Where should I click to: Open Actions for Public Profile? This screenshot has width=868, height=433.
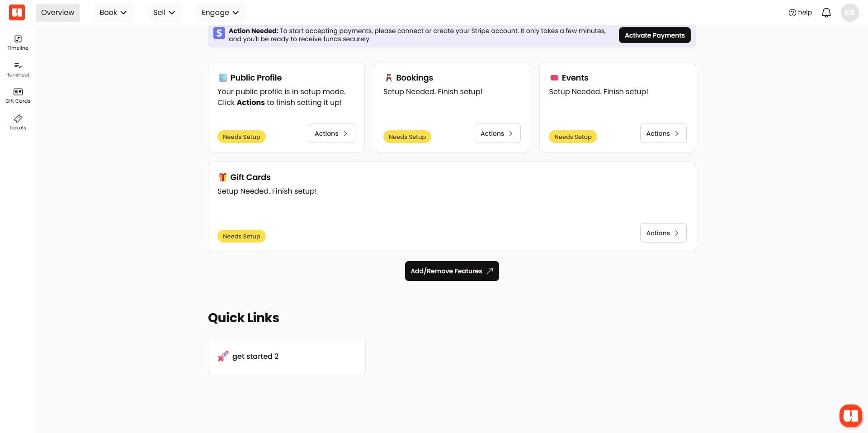click(331, 133)
